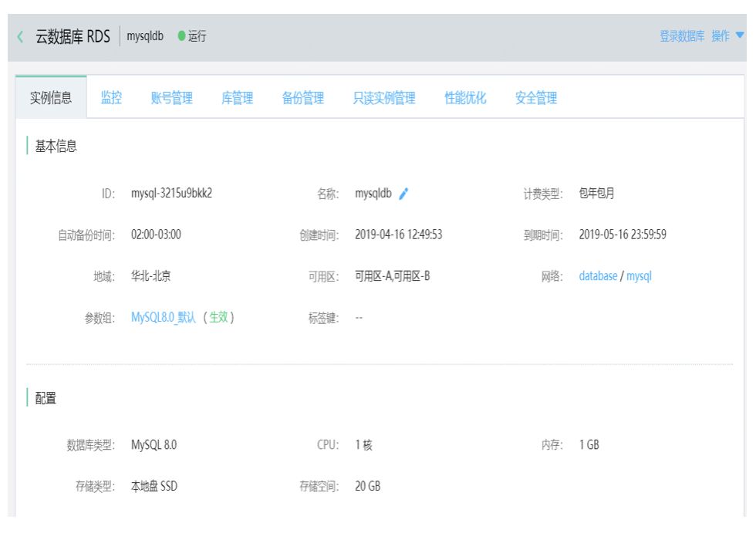Screen dimensions: 756x540
Task: Switch to the 监控 tab
Action: pyautogui.click(x=111, y=98)
